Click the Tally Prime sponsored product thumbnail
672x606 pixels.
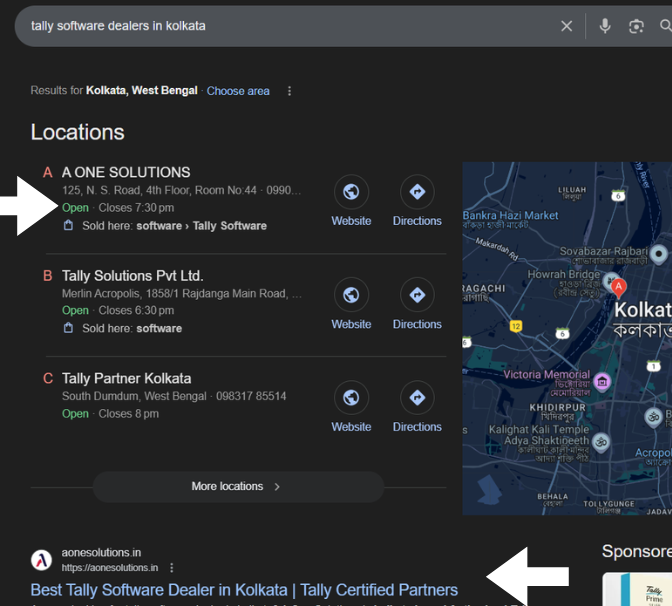639,589
